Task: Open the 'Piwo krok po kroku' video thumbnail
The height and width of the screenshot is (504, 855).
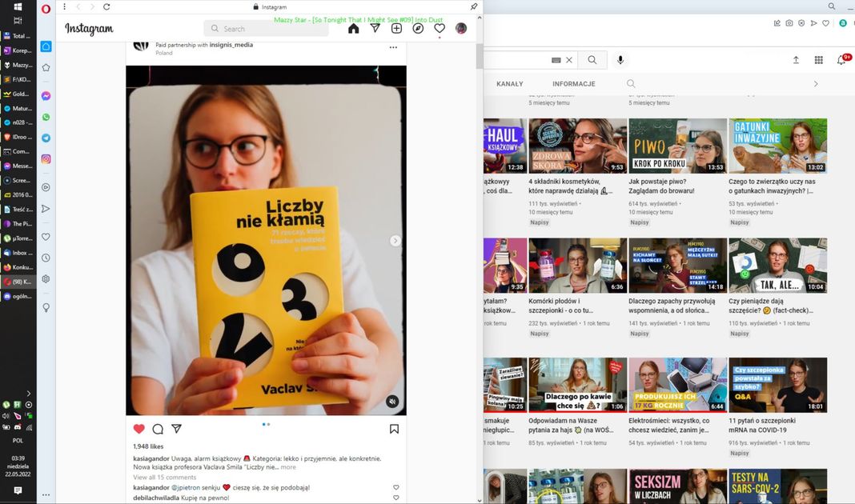Action: (x=677, y=146)
